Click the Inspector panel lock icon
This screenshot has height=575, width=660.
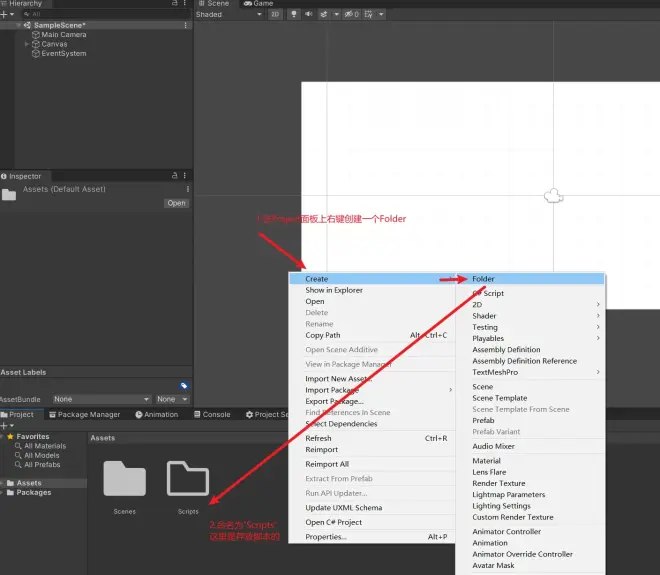click(x=175, y=176)
